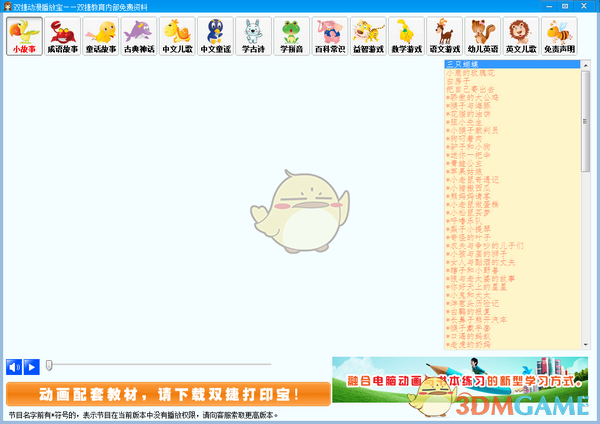Select story 三只蝴蝶 in the list

point(512,64)
